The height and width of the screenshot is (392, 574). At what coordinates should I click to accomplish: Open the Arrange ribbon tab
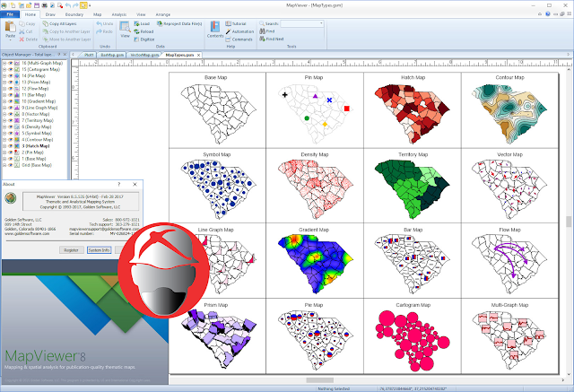click(163, 14)
